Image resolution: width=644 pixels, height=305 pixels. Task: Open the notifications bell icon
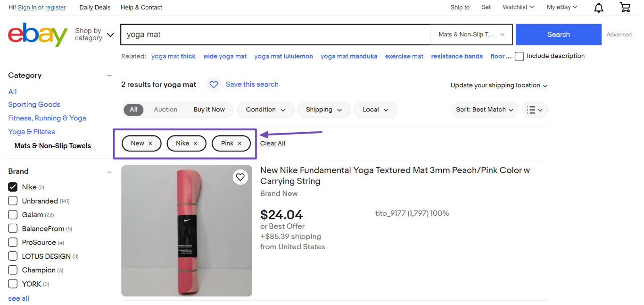point(598,8)
